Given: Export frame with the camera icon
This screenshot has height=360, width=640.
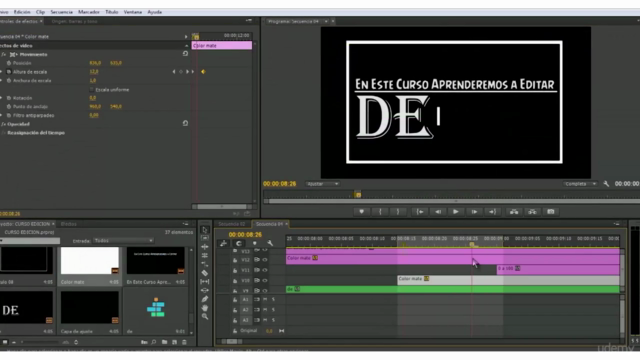Looking at the screenshot, I should 551,211.
